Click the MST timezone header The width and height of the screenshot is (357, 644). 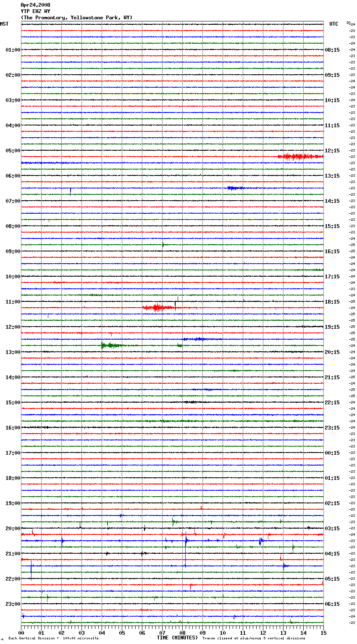4,24
